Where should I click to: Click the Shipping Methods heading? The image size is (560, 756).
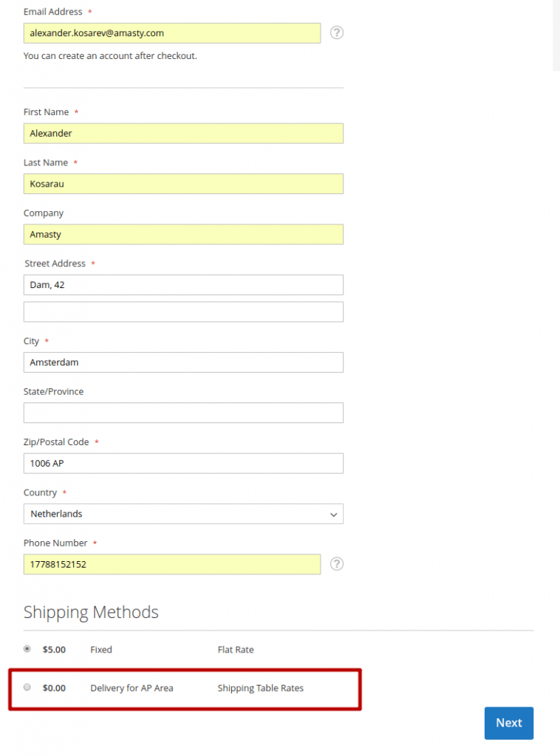[91, 612]
